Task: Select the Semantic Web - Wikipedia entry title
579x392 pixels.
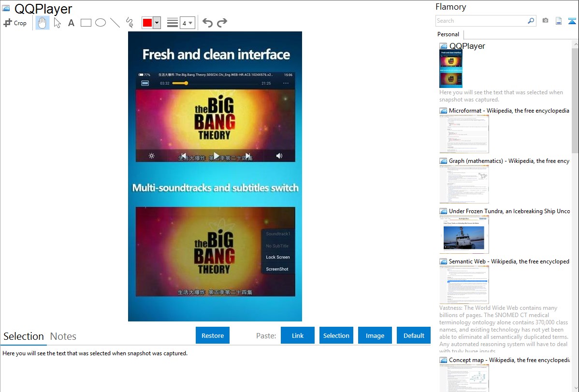Action: (x=509, y=261)
